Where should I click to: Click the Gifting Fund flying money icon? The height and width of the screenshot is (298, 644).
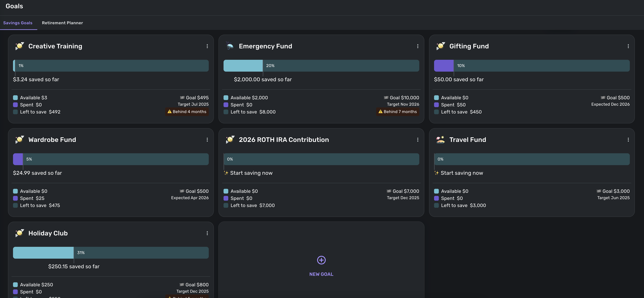(x=441, y=46)
